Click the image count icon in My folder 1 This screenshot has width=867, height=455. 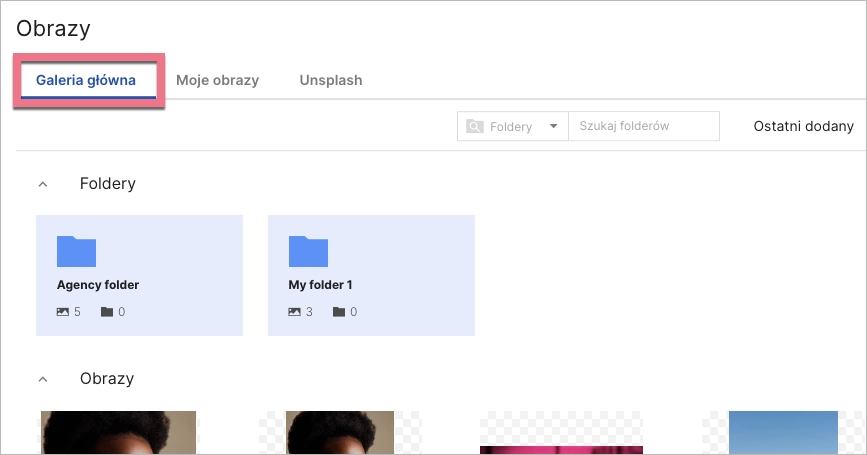[295, 312]
